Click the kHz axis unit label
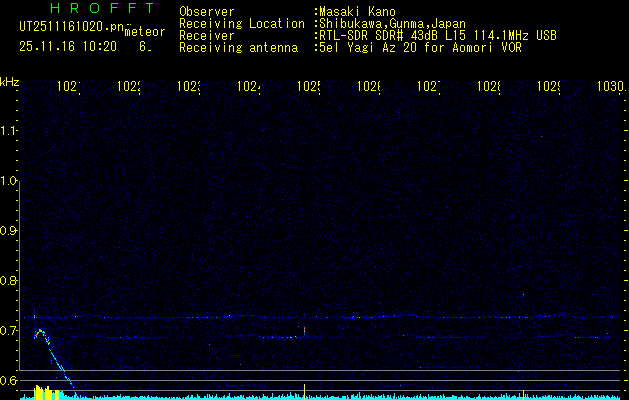The width and height of the screenshot is (629, 400). tap(10, 81)
